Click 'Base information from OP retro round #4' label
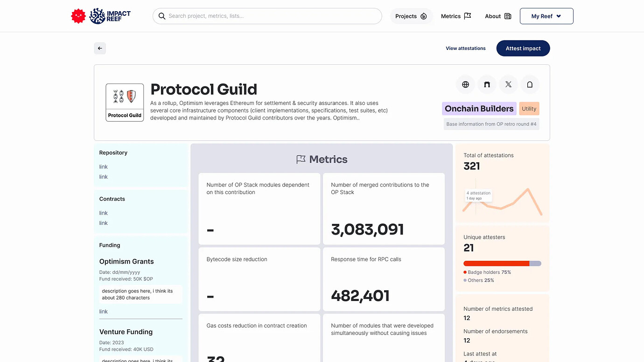Screen dimensions: 644x362 [491, 124]
